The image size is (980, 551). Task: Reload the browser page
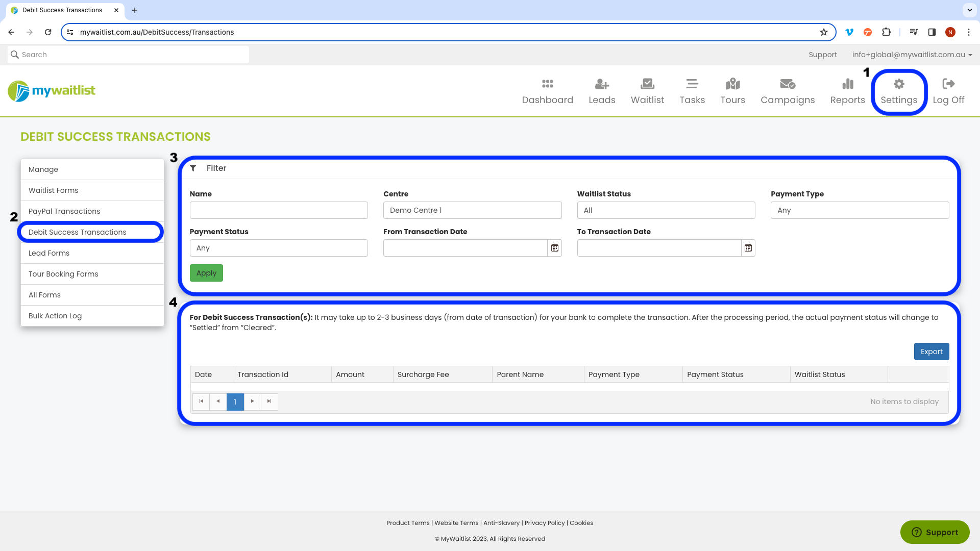coord(48,32)
